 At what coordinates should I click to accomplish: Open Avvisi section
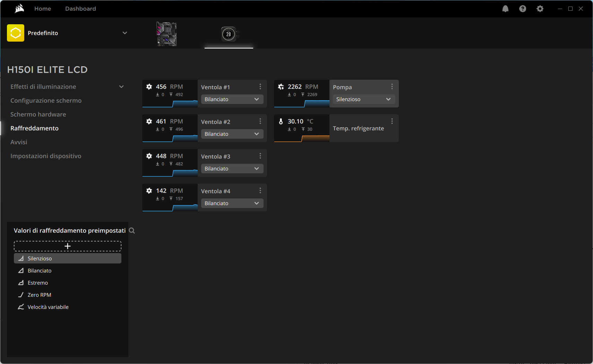(x=19, y=142)
